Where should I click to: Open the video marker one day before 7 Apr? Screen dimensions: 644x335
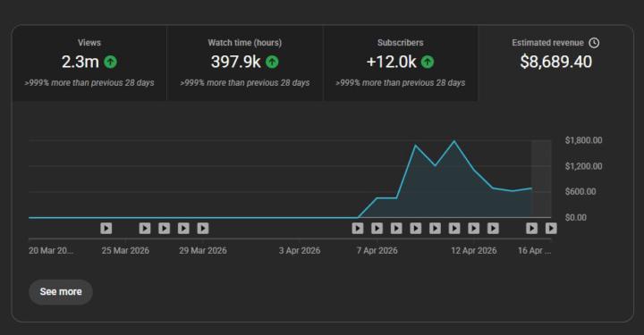pyautogui.click(x=358, y=228)
